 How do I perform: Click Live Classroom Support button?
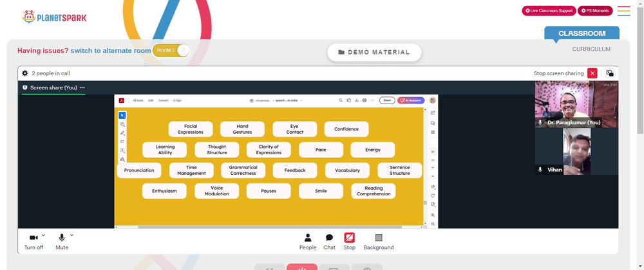pyautogui.click(x=549, y=11)
